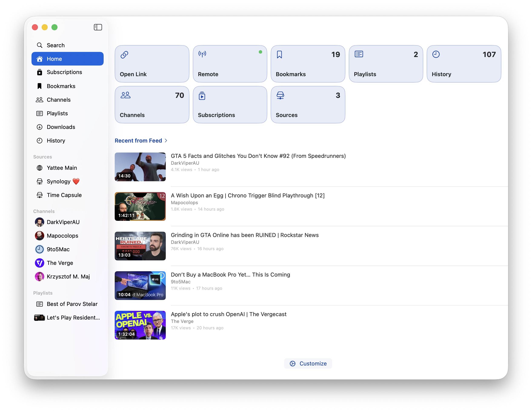Play the MacBook Pro video thumbnail
532x411 pixels.
pyautogui.click(x=140, y=286)
